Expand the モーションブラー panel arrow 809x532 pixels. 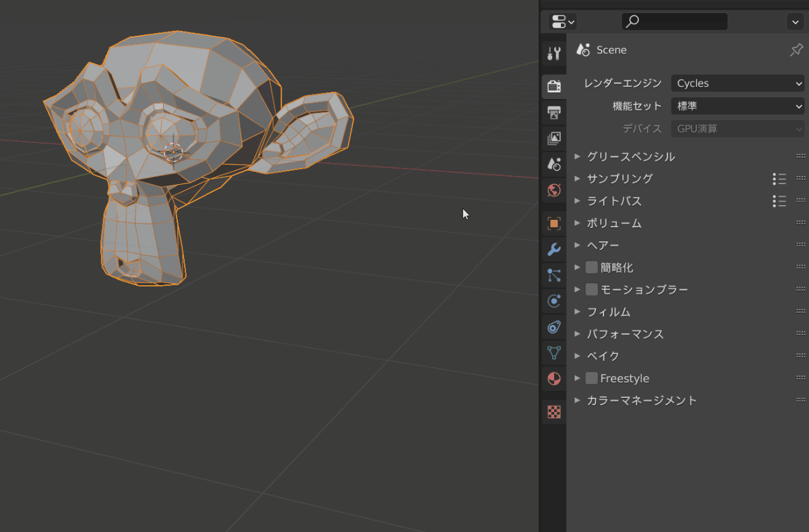[x=577, y=290]
